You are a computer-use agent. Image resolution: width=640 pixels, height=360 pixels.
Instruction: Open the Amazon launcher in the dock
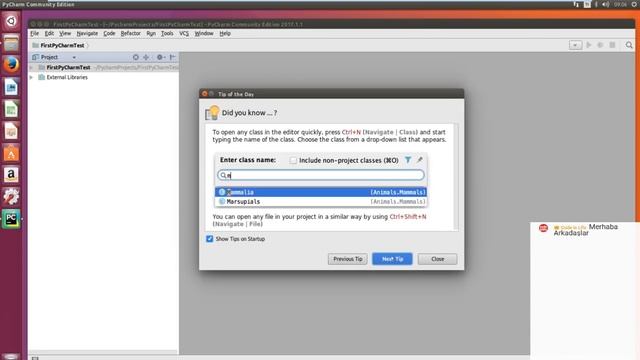(11, 175)
